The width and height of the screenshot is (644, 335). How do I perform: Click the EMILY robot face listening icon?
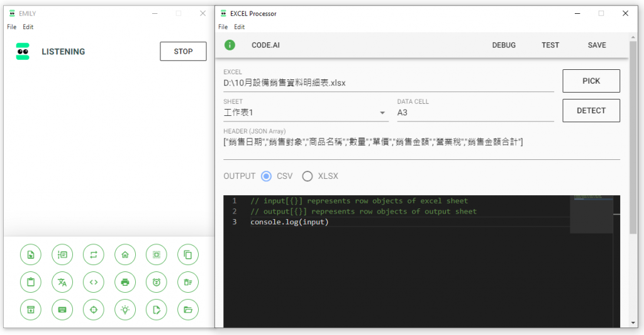[x=23, y=52]
